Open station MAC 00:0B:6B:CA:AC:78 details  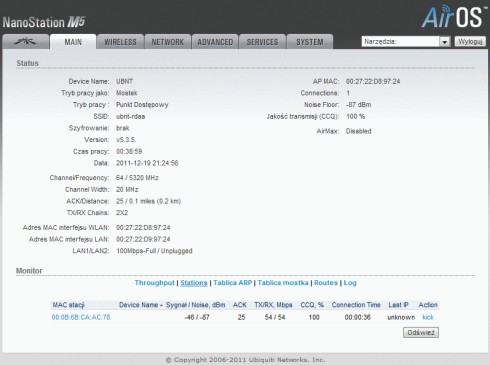81,317
